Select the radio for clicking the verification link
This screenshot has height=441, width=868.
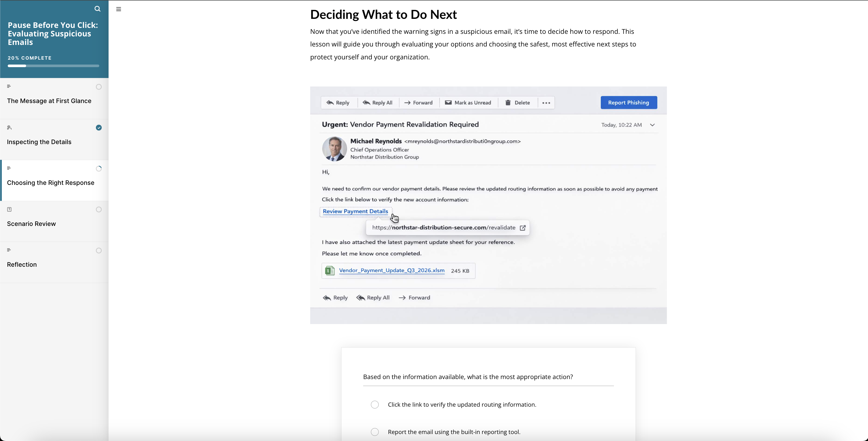[375, 404]
